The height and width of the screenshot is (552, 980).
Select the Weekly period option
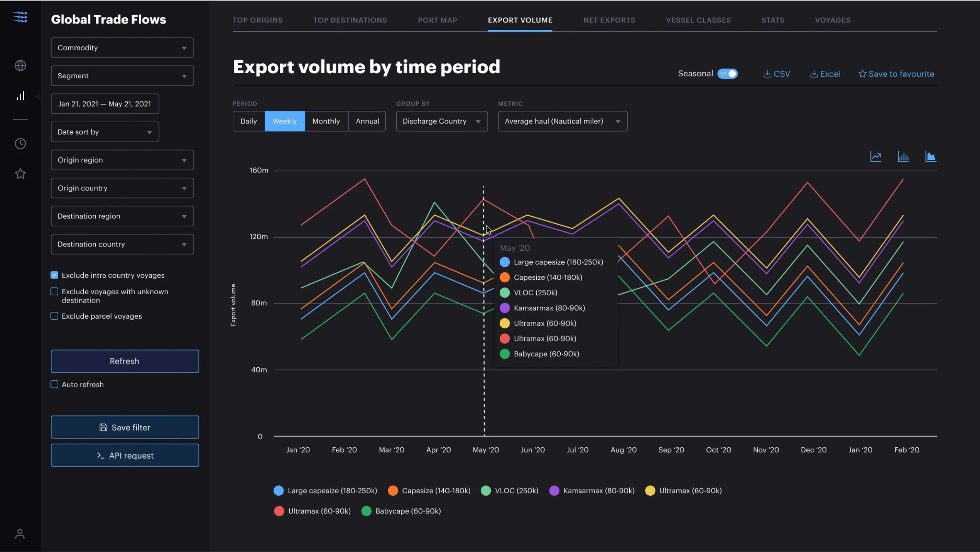pyautogui.click(x=285, y=121)
